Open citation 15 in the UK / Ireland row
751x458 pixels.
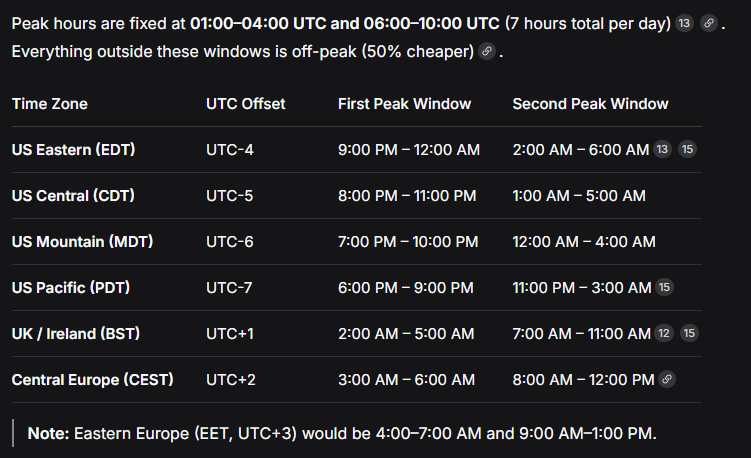tap(689, 333)
